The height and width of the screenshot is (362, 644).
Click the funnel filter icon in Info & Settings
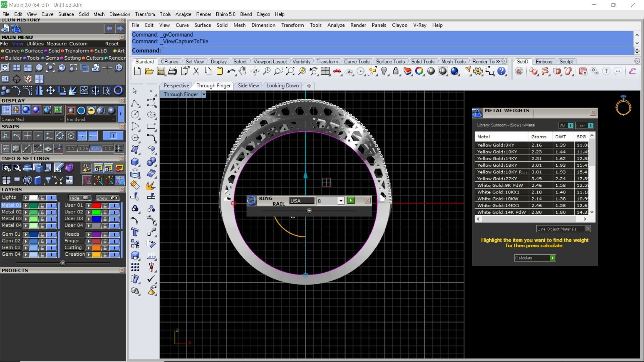(48, 180)
